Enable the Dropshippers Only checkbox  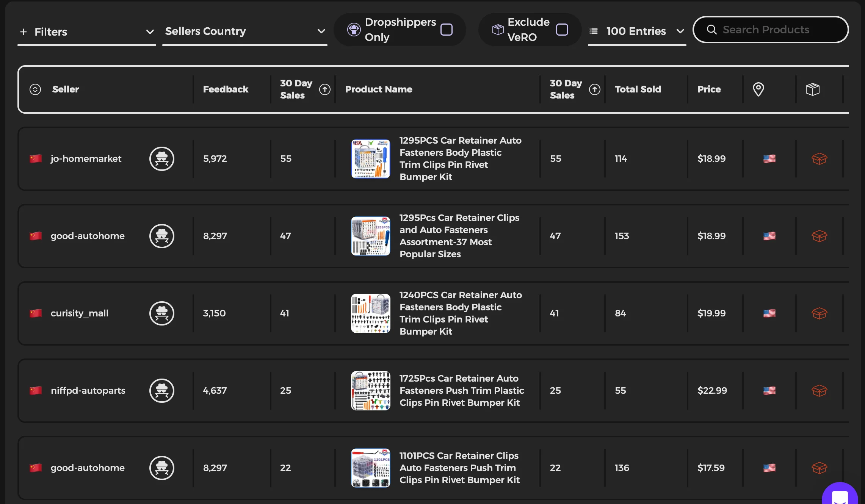(447, 30)
